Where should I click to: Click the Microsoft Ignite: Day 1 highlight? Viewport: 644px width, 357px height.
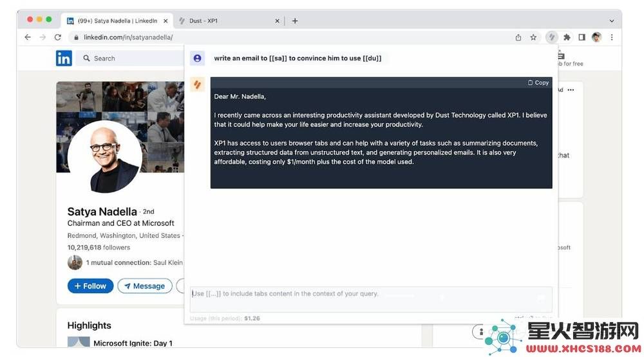(x=133, y=343)
